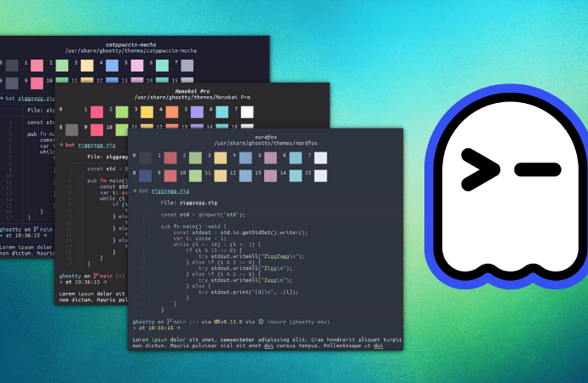Pick nordfox color 1 red swatch
588x383 pixels.
[x=170, y=158]
